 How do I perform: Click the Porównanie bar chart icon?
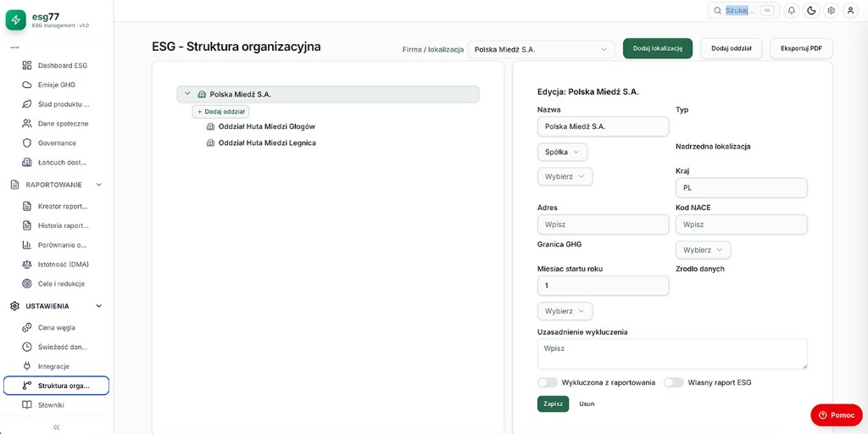click(26, 245)
